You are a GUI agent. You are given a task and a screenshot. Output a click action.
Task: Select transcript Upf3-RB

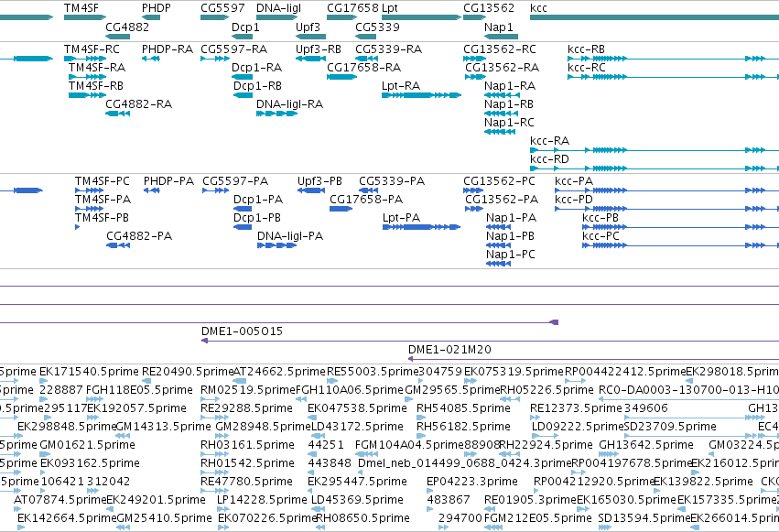tap(319, 49)
